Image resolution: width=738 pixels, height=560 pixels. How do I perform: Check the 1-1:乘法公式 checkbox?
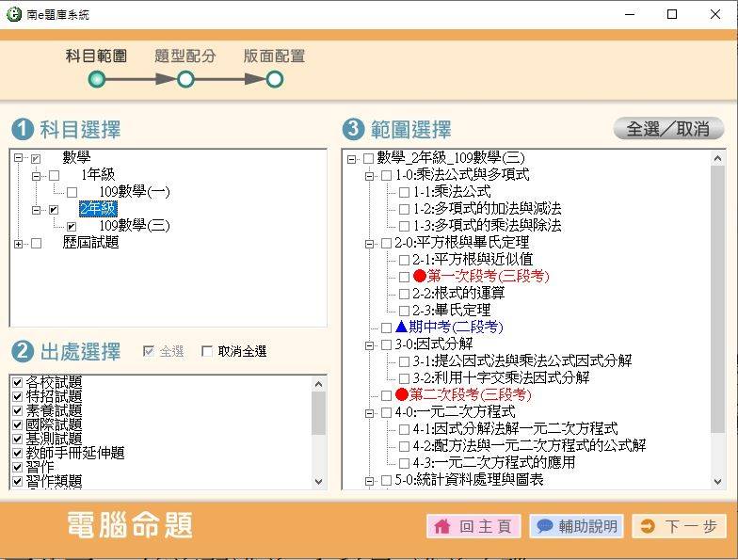point(404,192)
